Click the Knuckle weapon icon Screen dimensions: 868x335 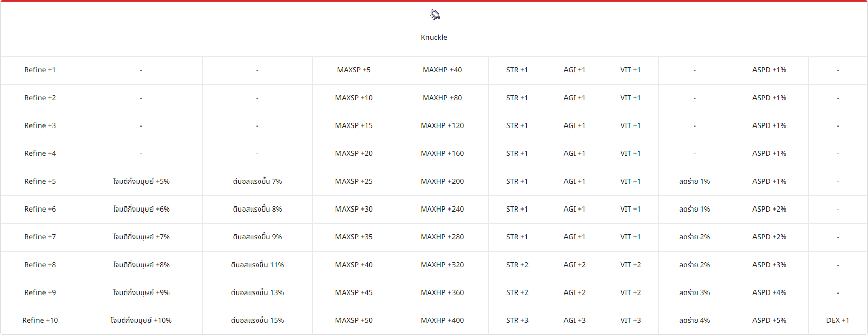(434, 14)
